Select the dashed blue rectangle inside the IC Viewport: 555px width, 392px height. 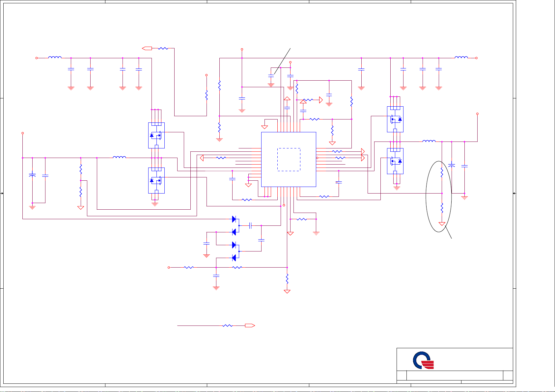tap(289, 160)
